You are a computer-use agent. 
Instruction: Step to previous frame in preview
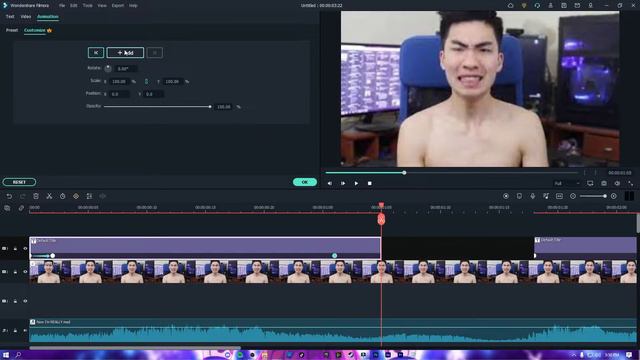click(330, 184)
